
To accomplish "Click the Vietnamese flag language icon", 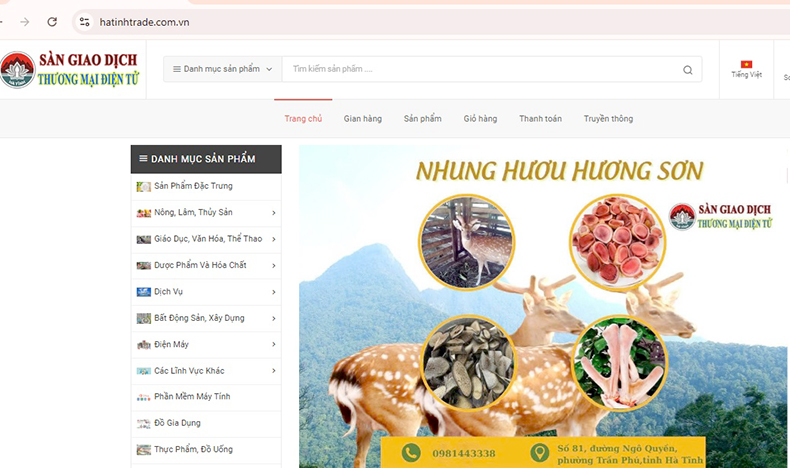I will (x=746, y=64).
